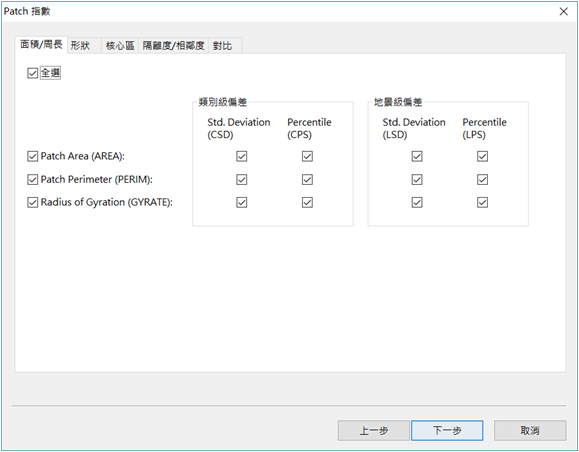
Task: Toggle the Patch Perimeter (PERIM) checkbox
Action: click(32, 179)
